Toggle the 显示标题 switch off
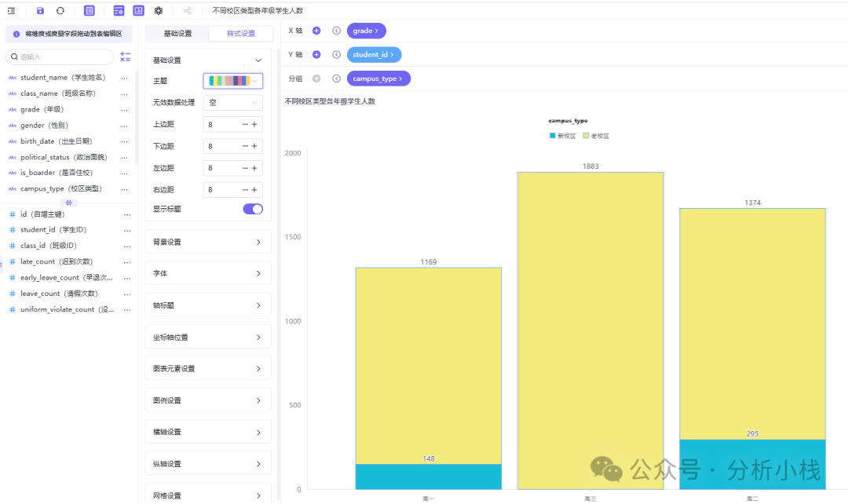This screenshot has height=504, width=848. (x=253, y=209)
